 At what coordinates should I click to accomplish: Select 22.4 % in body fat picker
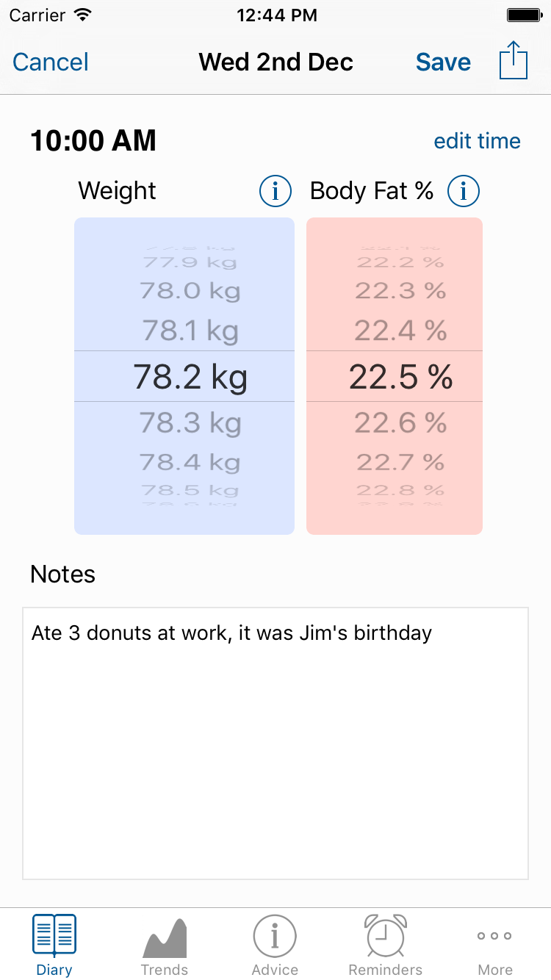click(400, 331)
